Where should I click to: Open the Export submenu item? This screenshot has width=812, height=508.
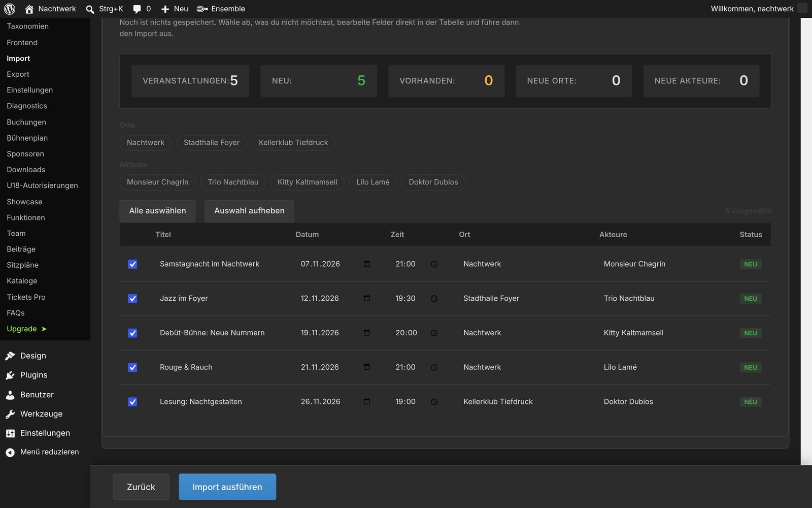tap(18, 74)
